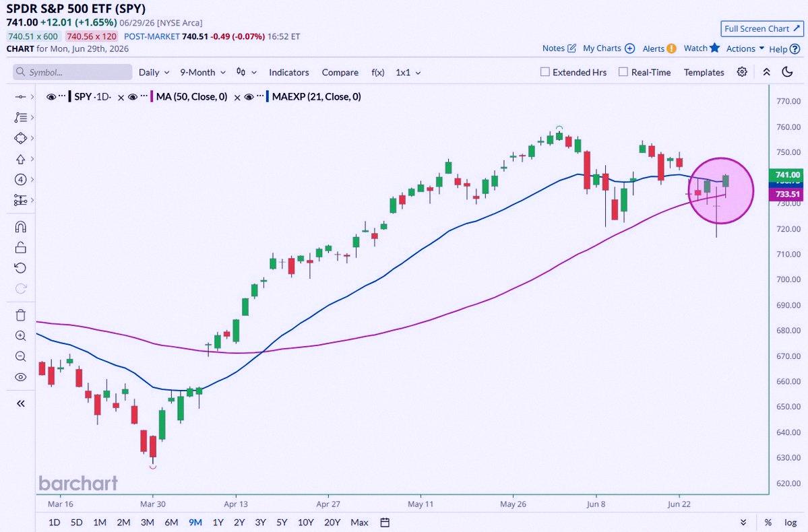The height and width of the screenshot is (532, 808).
Task: Open the f(x) expressions menu
Action: (378, 72)
